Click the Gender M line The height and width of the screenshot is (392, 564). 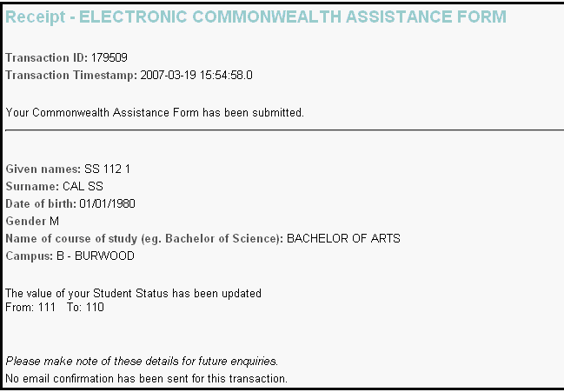point(32,221)
